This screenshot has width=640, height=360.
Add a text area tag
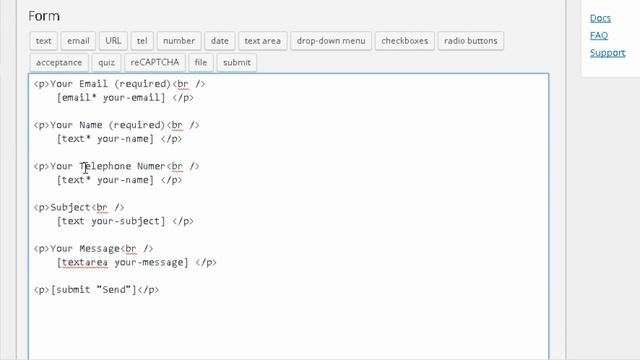(262, 41)
